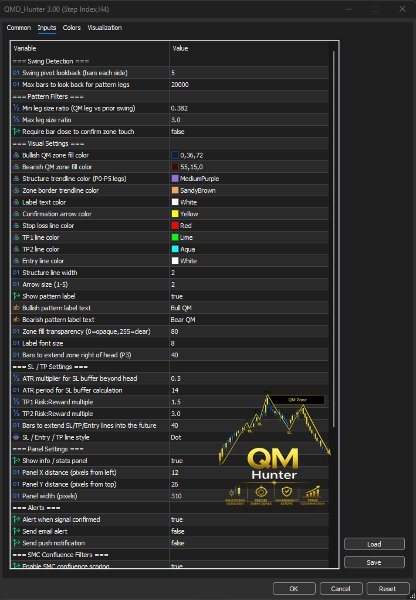Open the Inputs tab
This screenshot has height=600, width=416.
click(47, 28)
